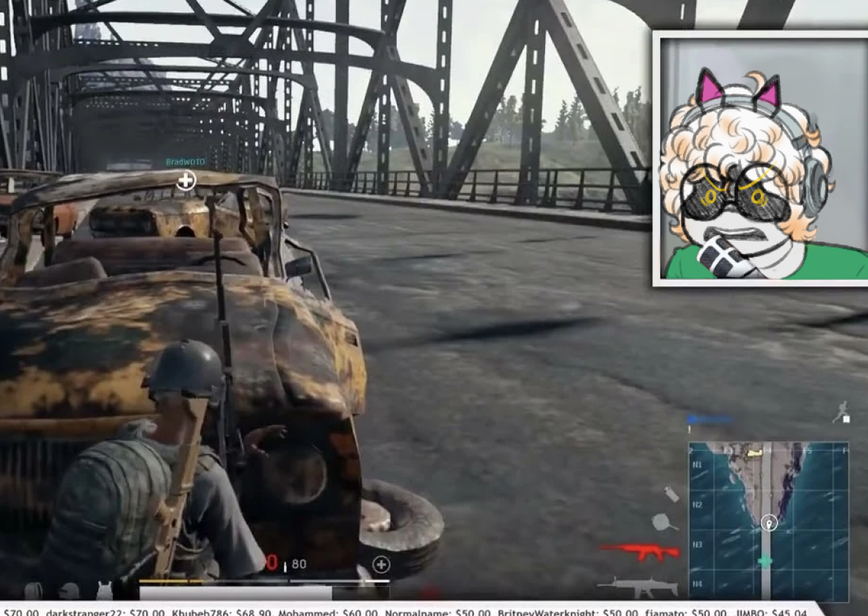Viewport: 868px width, 616px height.
Task: Select the frying pan melee weapon icon
Action: tap(664, 522)
